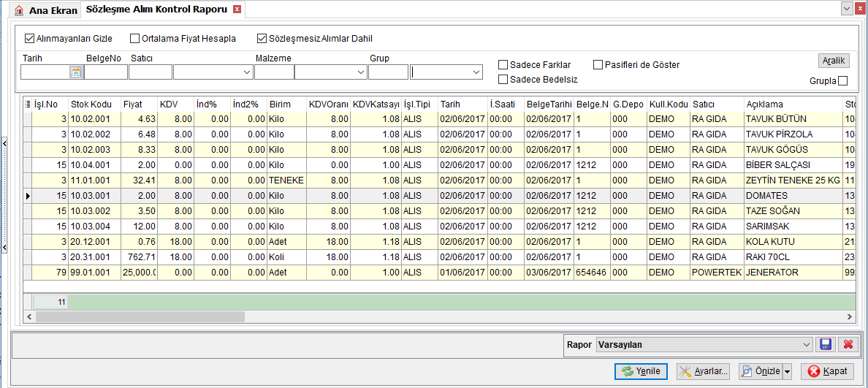Select the BİBER SALÇASI row
The width and height of the screenshot is (868, 388).
coord(439,164)
